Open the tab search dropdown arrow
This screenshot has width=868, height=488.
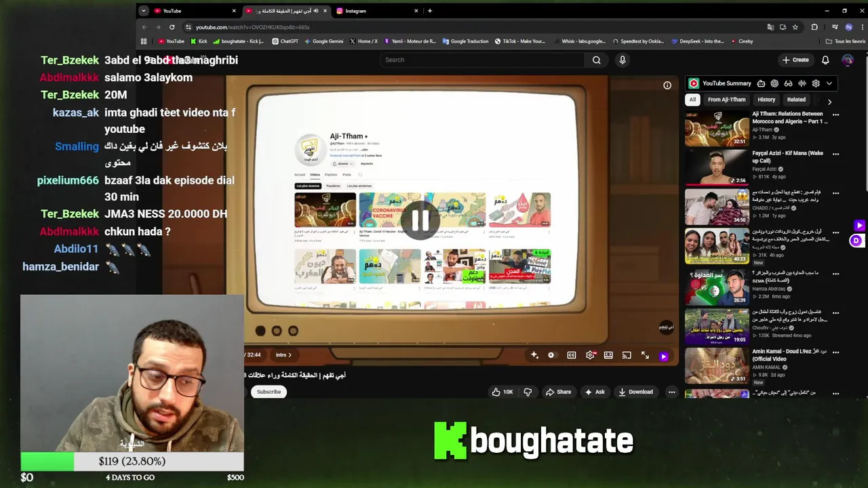[x=143, y=11]
